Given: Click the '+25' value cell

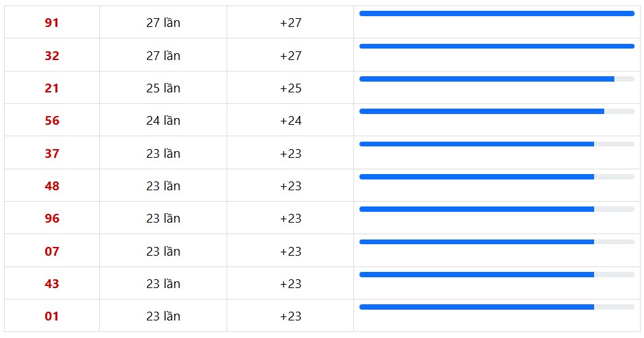Looking at the screenshot, I should 291,88.
